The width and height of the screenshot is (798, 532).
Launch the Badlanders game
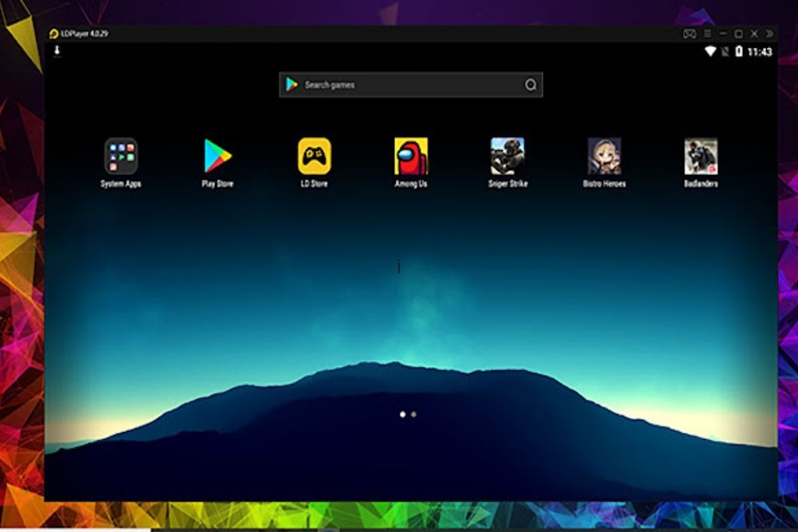[701, 156]
